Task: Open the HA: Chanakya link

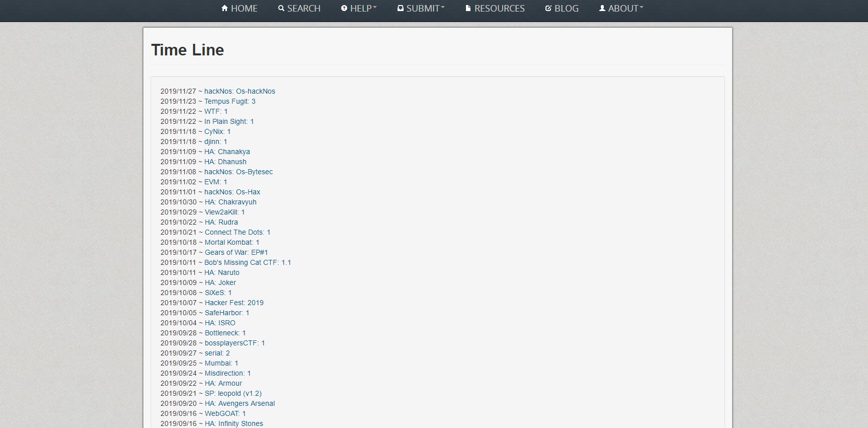Action: point(227,152)
